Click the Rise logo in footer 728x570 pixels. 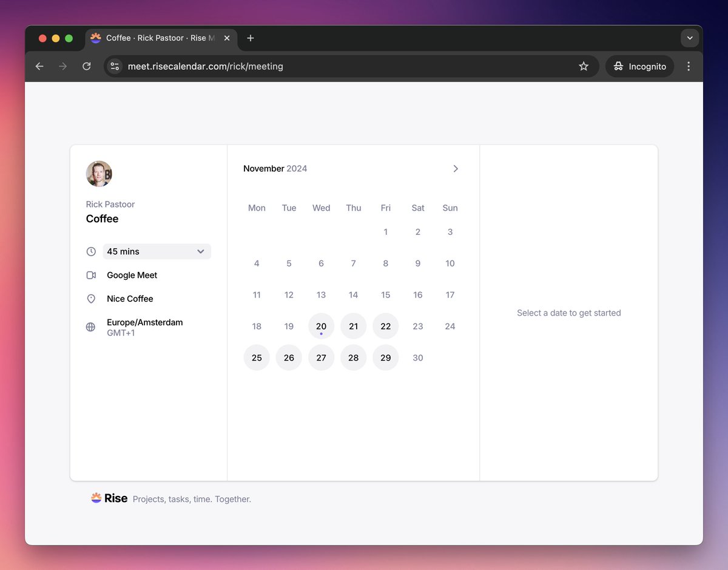click(x=109, y=498)
